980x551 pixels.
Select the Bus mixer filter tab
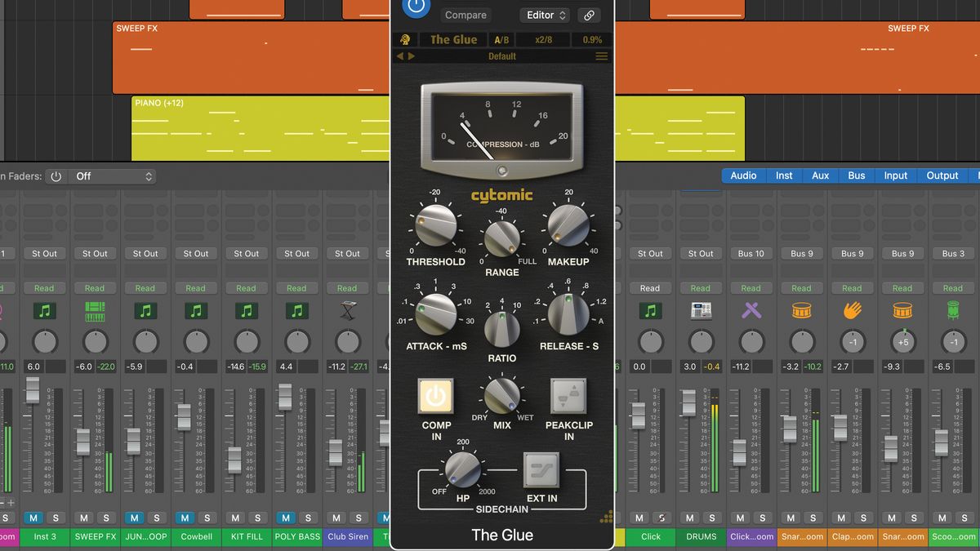857,176
